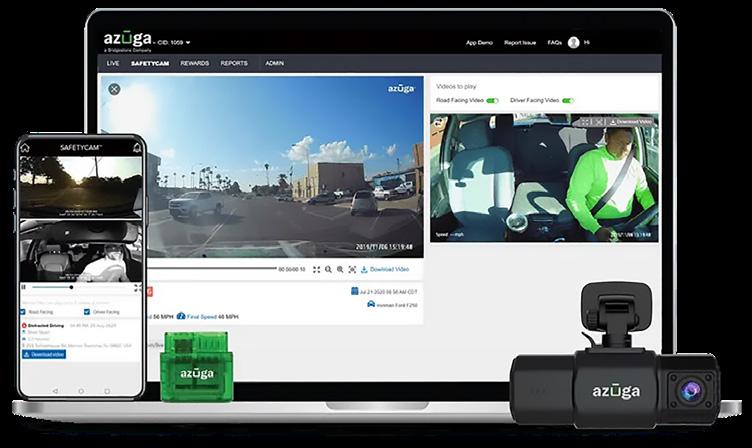Click fullscreen icon on driver-facing video overlay
752x448 pixels.
pyautogui.click(x=585, y=122)
